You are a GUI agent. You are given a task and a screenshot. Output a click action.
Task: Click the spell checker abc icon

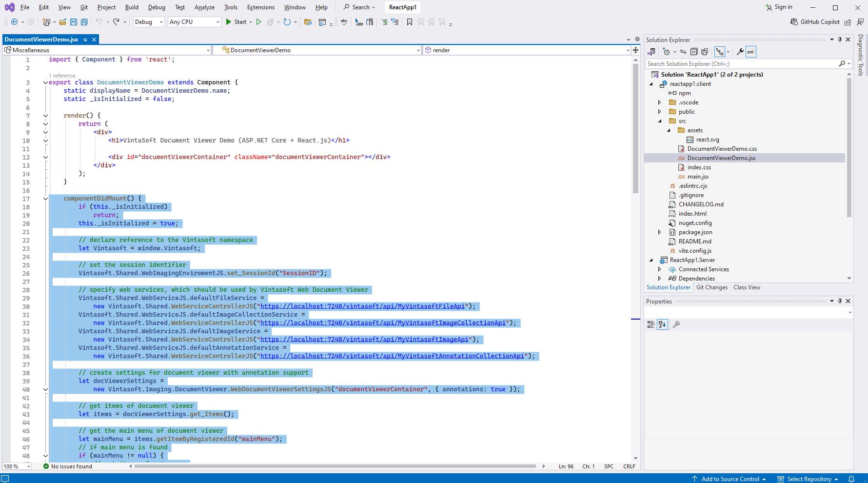tap(344, 22)
